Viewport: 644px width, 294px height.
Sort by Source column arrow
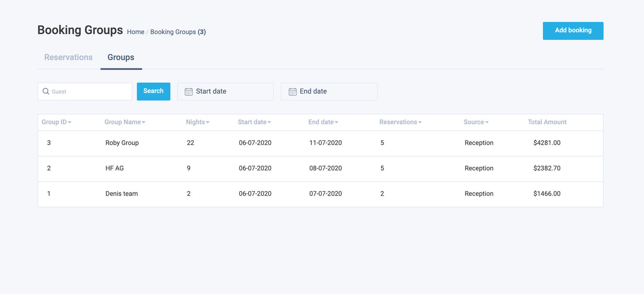click(487, 122)
